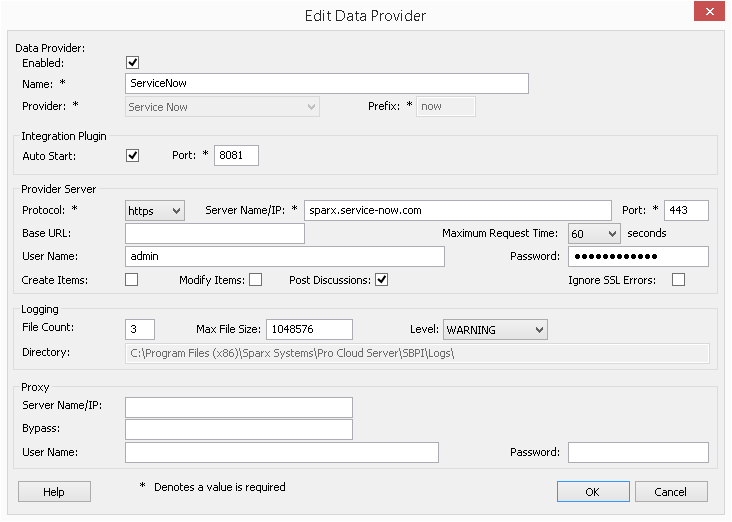Screen dimensions: 732x522
Task: Click the Name field containing ServiceNow
Action: point(327,84)
